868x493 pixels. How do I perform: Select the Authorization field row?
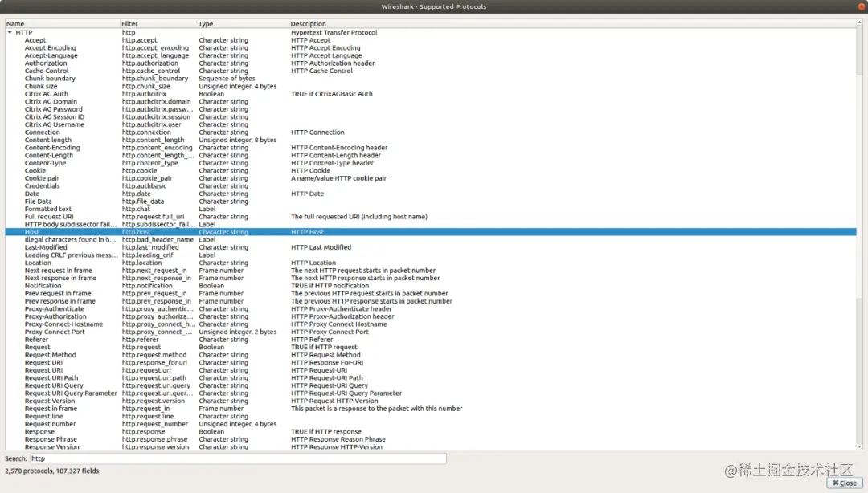click(x=431, y=63)
